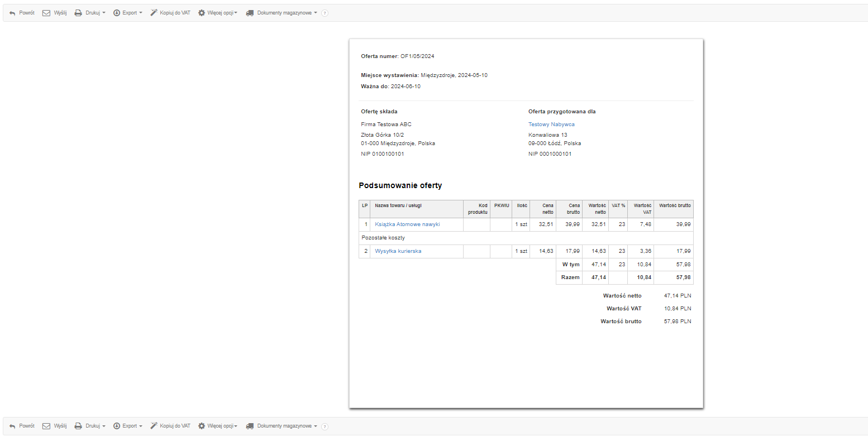The image size is (868, 446).
Task: Open the Wysyłka kurierska item link
Action: click(398, 251)
